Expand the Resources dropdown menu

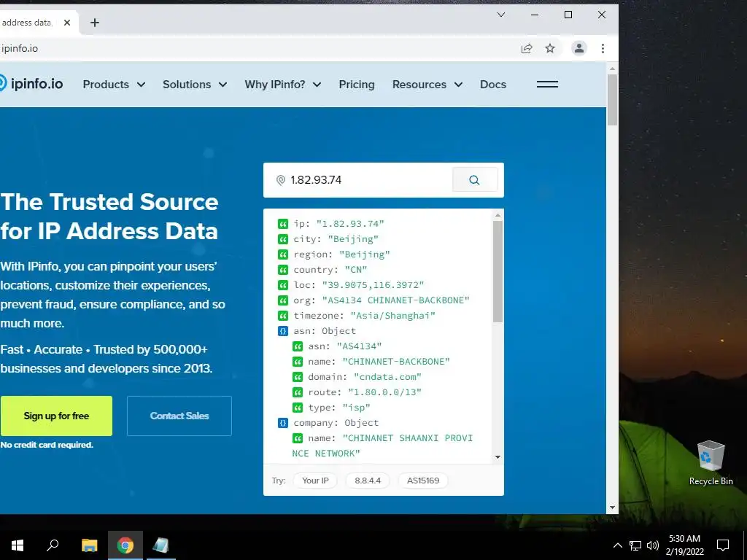tap(427, 85)
